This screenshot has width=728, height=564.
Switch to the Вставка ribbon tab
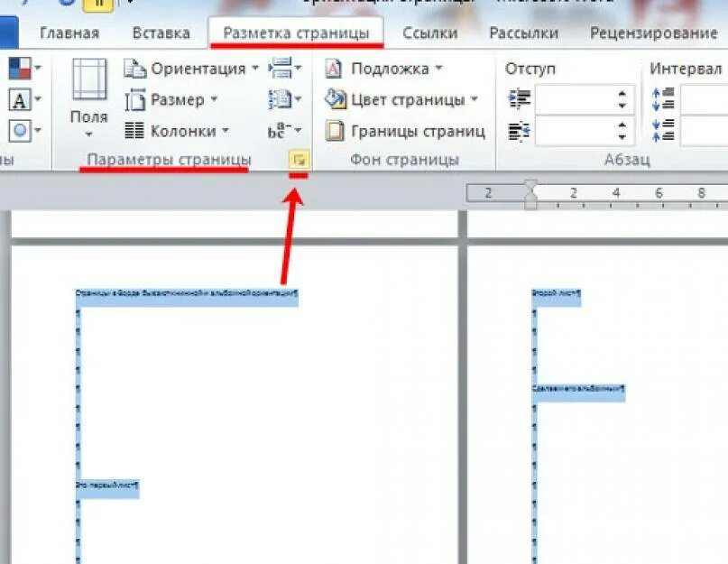[x=162, y=32]
